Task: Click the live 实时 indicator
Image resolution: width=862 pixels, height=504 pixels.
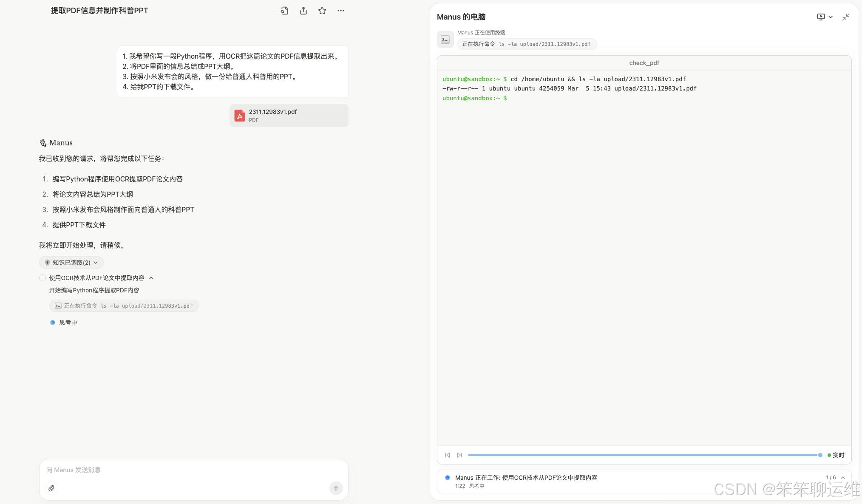Action: (836, 455)
